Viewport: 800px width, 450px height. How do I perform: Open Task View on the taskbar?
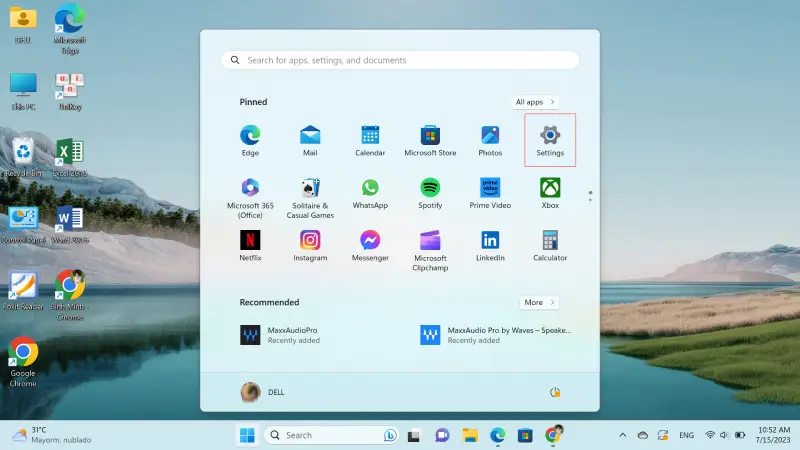click(x=414, y=436)
